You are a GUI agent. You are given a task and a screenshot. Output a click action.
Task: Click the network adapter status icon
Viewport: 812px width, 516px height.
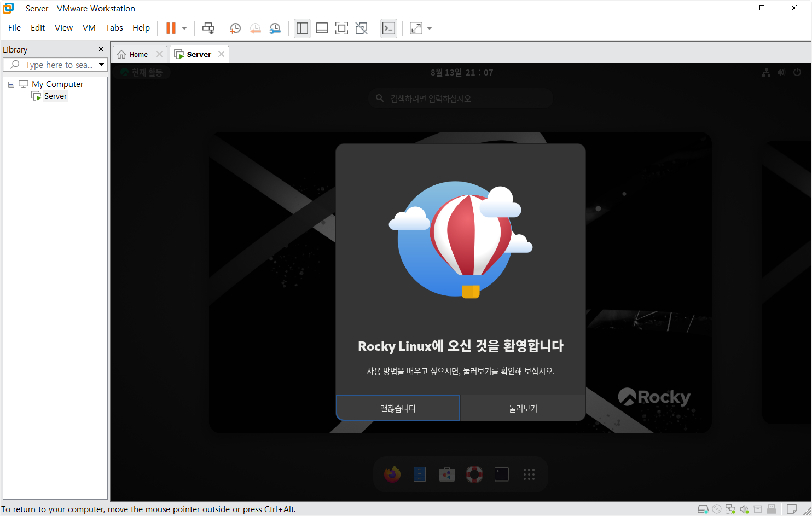click(730, 509)
